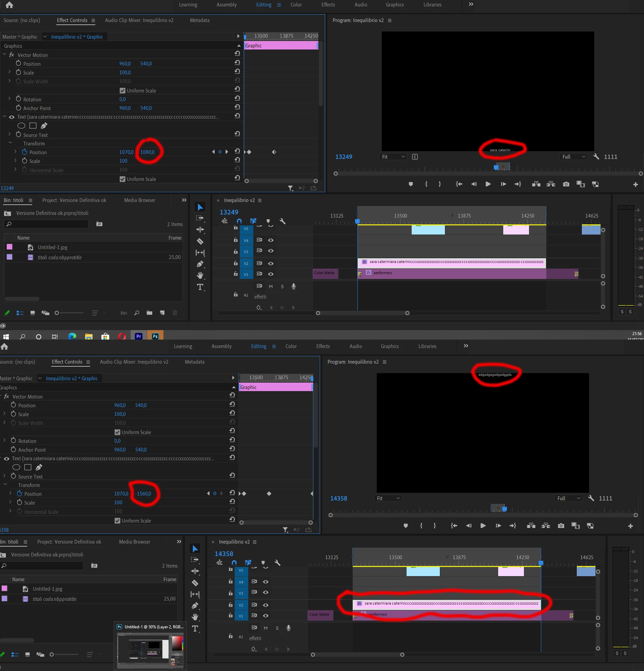This screenshot has width=644, height=671.
Task: Click home icon in lower Premiere window
Action: 4,346
